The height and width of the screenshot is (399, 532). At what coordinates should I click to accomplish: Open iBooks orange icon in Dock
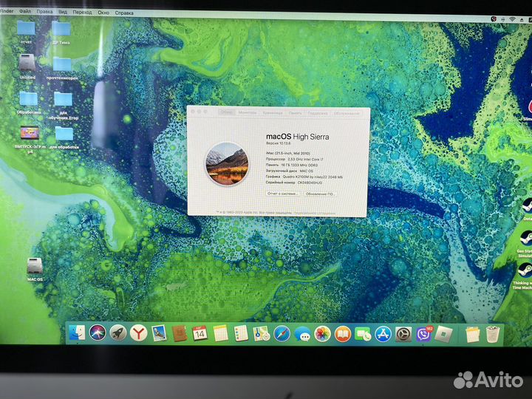click(343, 334)
